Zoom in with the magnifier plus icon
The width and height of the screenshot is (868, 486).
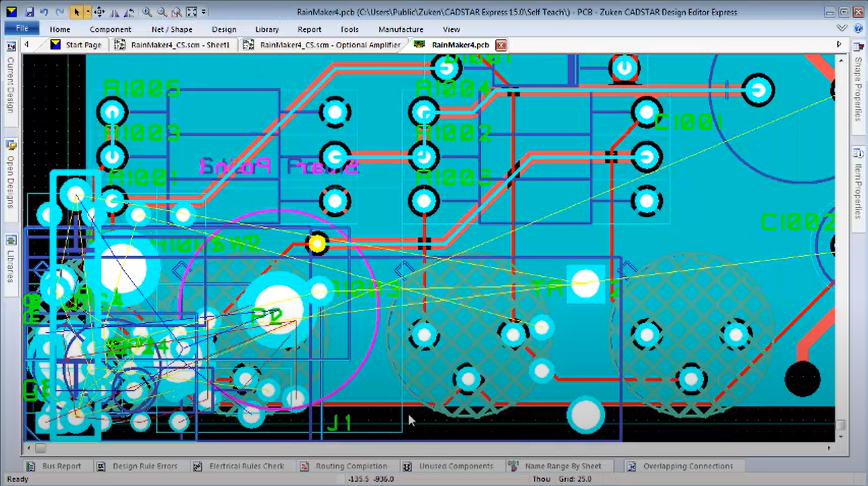click(147, 12)
